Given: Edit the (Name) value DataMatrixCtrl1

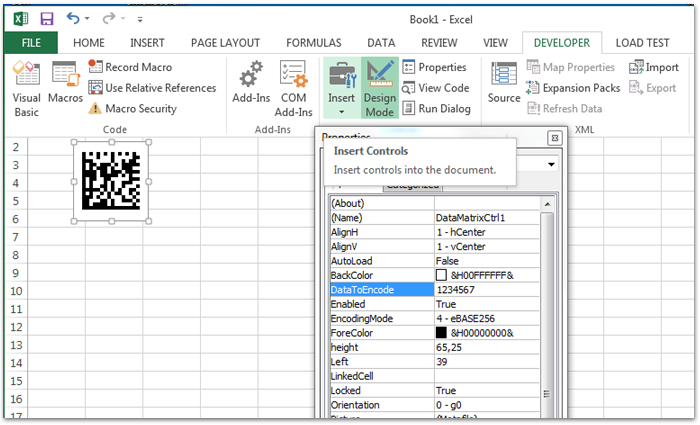Looking at the screenshot, I should pyautogui.click(x=487, y=218).
